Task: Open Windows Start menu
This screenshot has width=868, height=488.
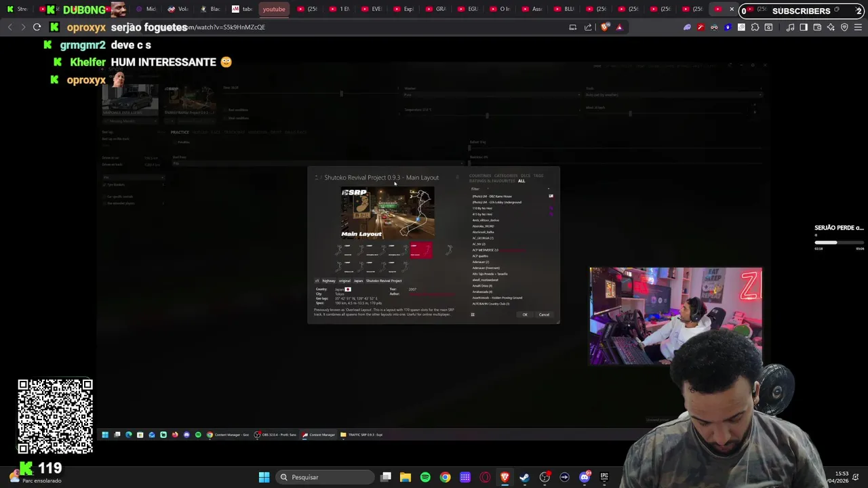Action: click(264, 477)
